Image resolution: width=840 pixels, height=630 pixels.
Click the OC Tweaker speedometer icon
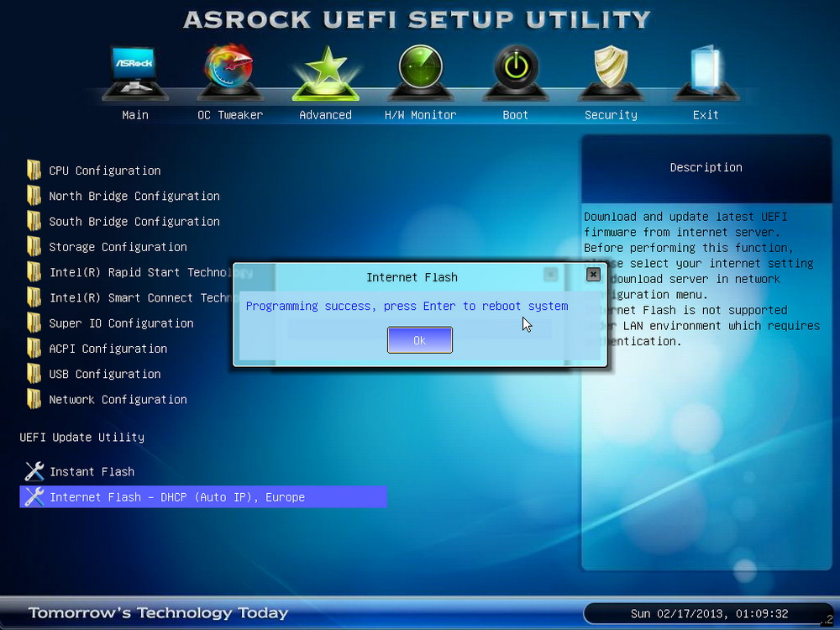pos(230,72)
